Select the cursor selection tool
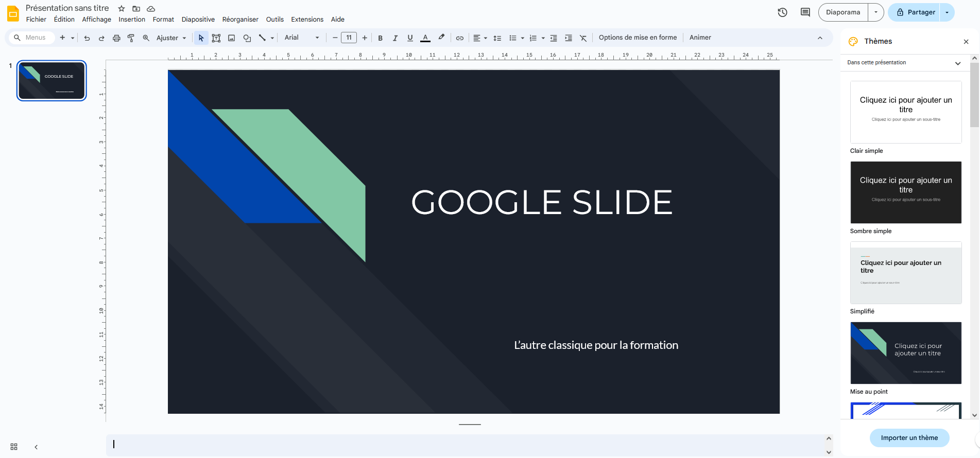The height and width of the screenshot is (458, 980). 201,38
